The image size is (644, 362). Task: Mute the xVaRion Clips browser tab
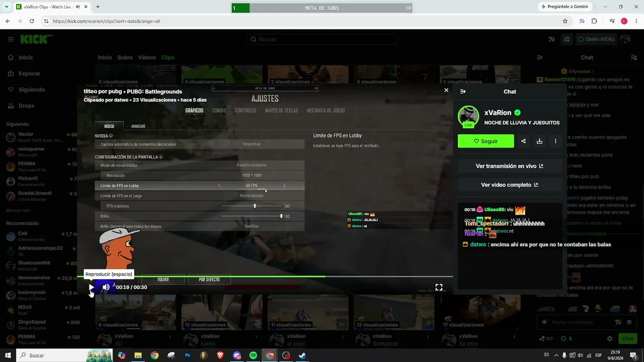[78, 7]
